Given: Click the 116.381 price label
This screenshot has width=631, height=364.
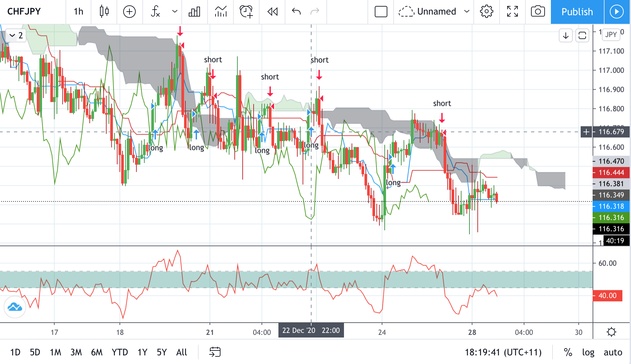Looking at the screenshot, I should point(611,184).
